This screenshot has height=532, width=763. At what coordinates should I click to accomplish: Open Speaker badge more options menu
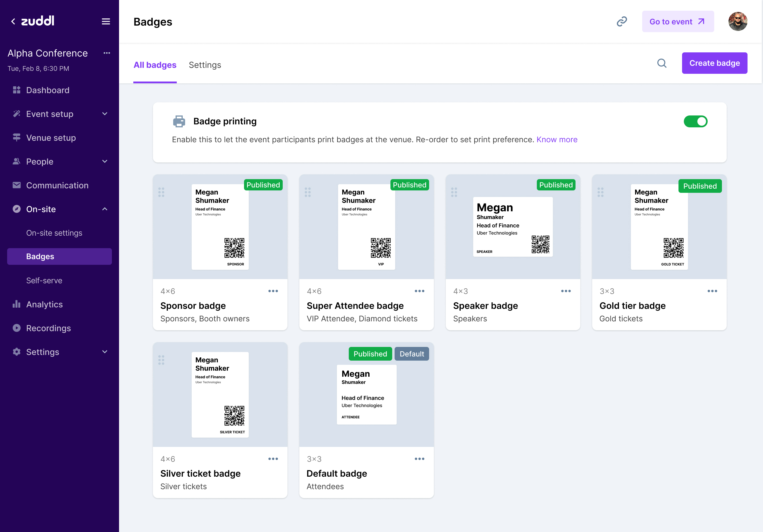[x=566, y=291]
